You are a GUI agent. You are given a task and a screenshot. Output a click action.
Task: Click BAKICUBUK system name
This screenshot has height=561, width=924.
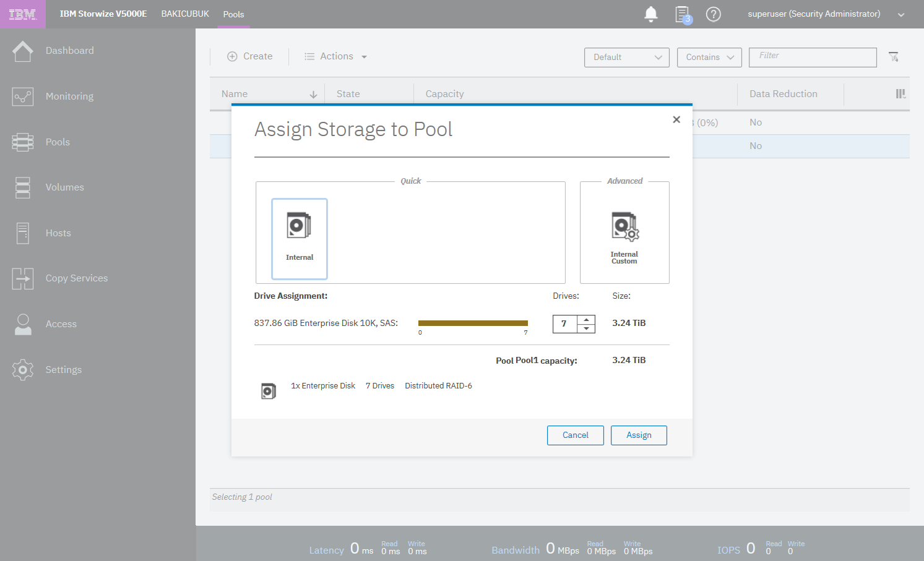click(185, 14)
